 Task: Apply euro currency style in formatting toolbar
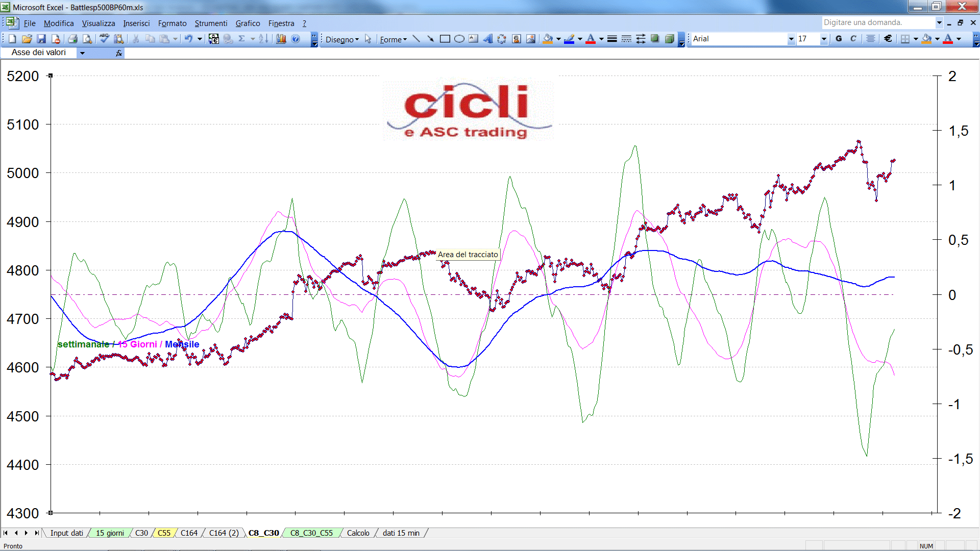[x=888, y=39]
